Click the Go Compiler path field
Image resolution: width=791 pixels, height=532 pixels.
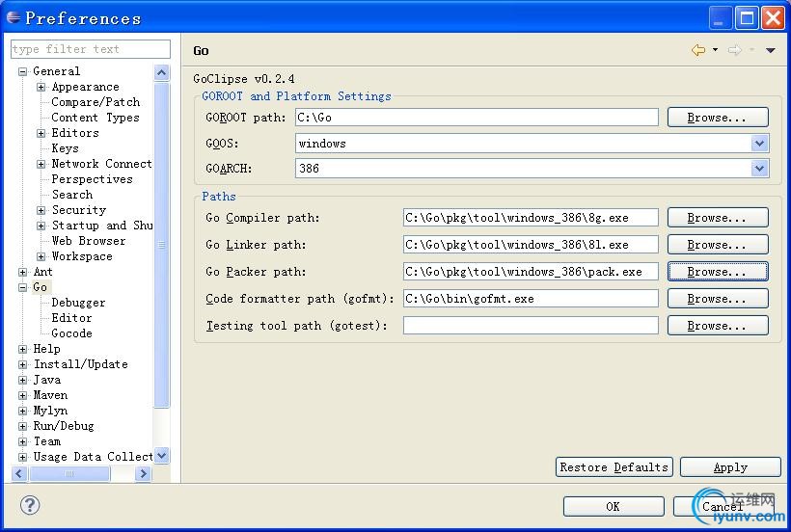531,218
